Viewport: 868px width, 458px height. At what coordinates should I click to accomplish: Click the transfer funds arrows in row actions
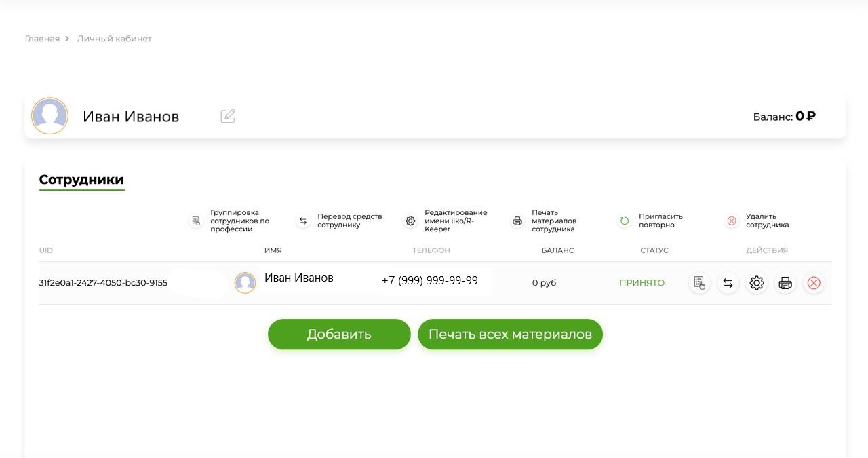(x=728, y=283)
